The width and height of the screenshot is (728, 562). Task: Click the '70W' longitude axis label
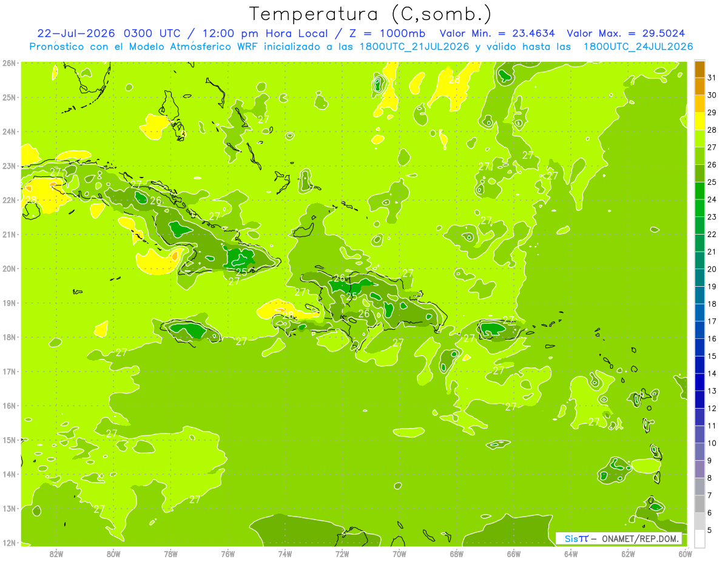pyautogui.click(x=399, y=554)
